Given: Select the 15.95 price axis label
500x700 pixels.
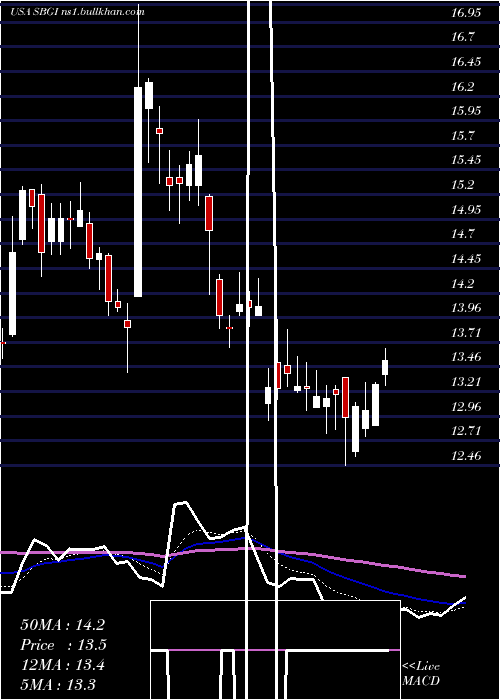Looking at the screenshot, I should [466, 111].
